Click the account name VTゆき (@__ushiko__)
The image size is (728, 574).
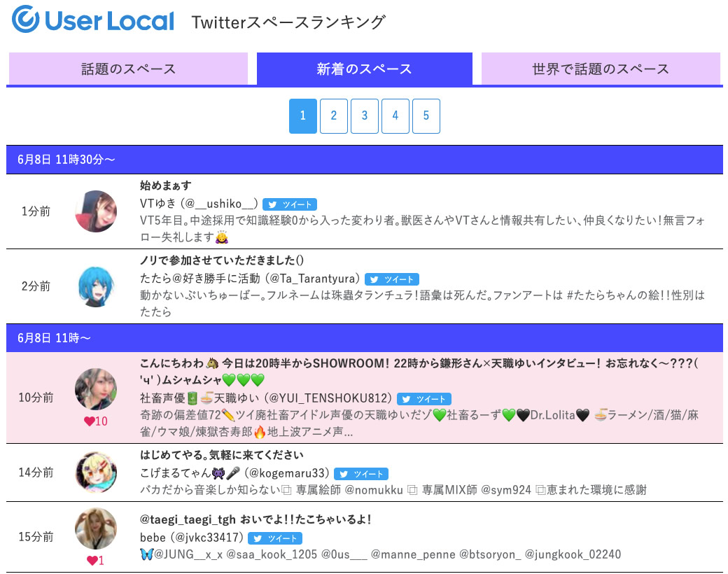pos(199,204)
